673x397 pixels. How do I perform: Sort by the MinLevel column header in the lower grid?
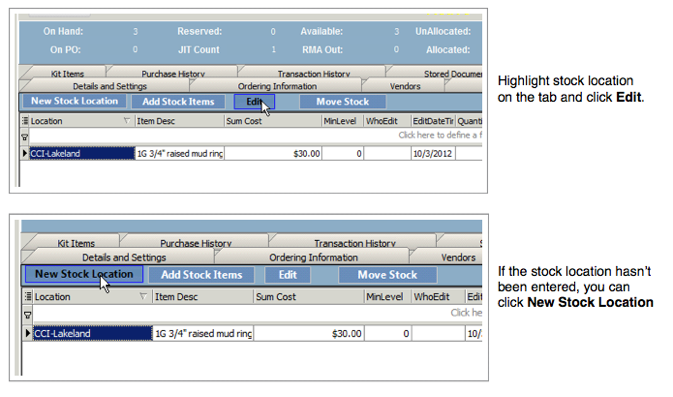pos(388,297)
